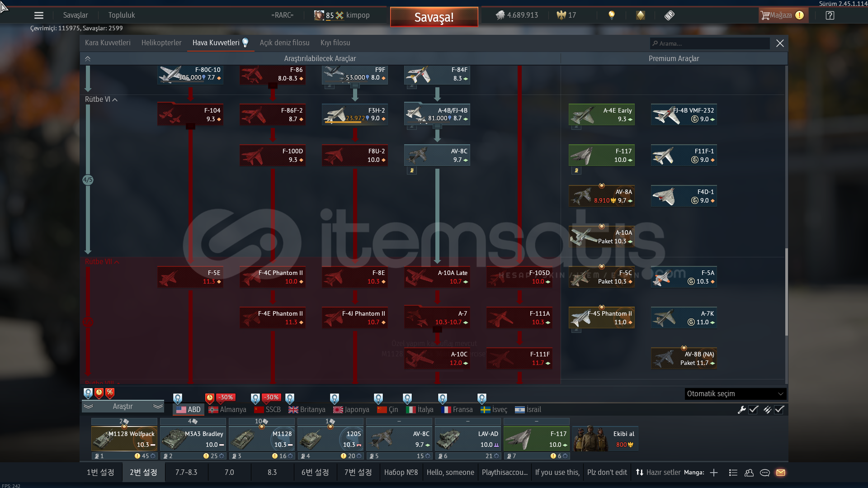Screen dimensions: 868x488
Task: Collapse the Rütbe VI section
Action: point(101,99)
